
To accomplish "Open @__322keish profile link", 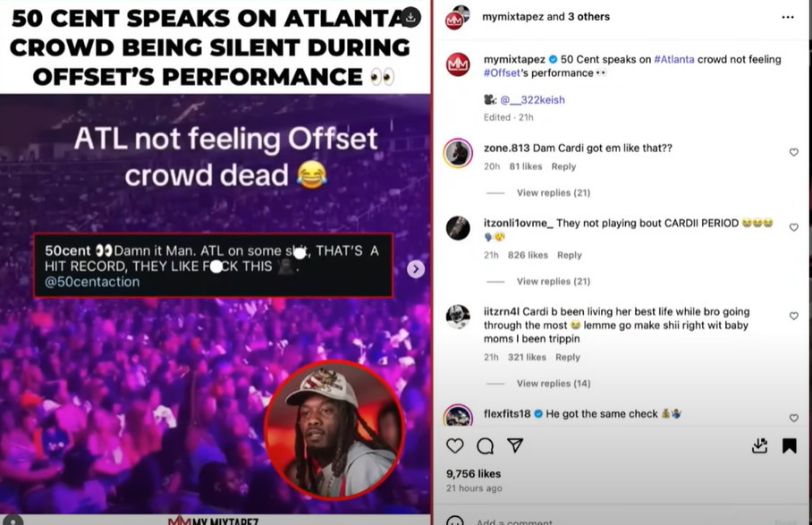I will tap(532, 100).
